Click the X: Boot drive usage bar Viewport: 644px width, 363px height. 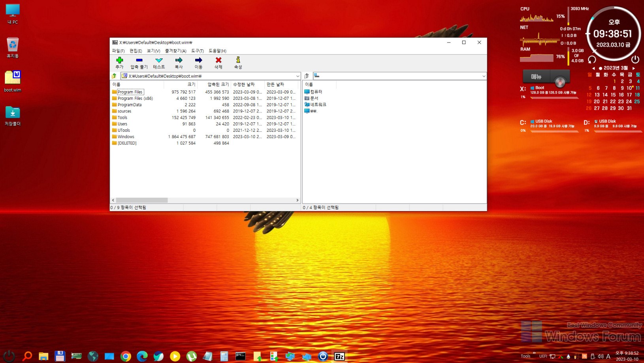tap(554, 97)
